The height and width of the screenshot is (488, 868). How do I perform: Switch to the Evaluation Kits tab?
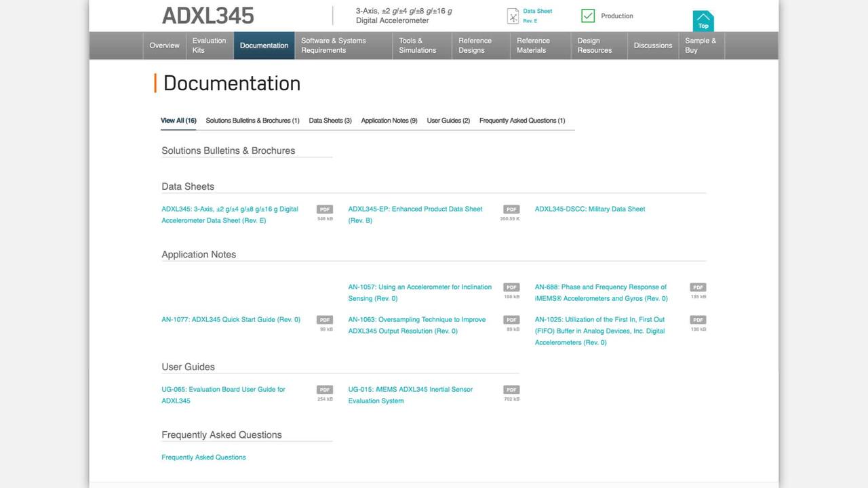pyautogui.click(x=209, y=45)
